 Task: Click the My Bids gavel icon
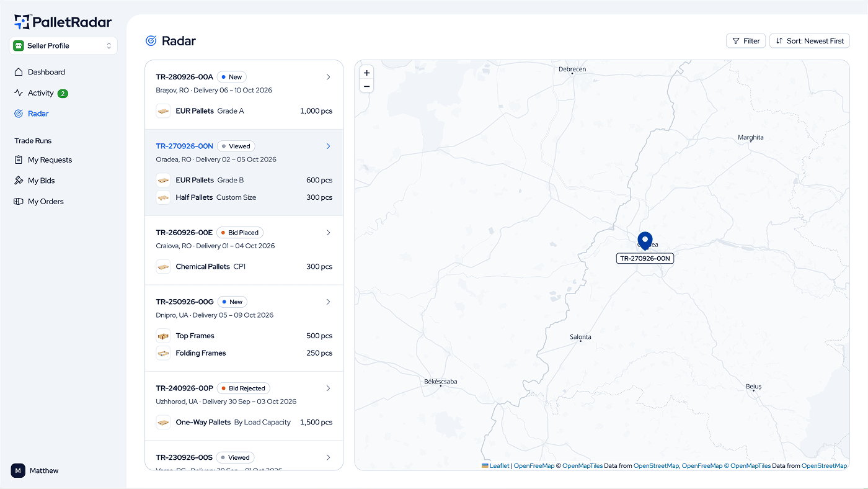[19, 181]
